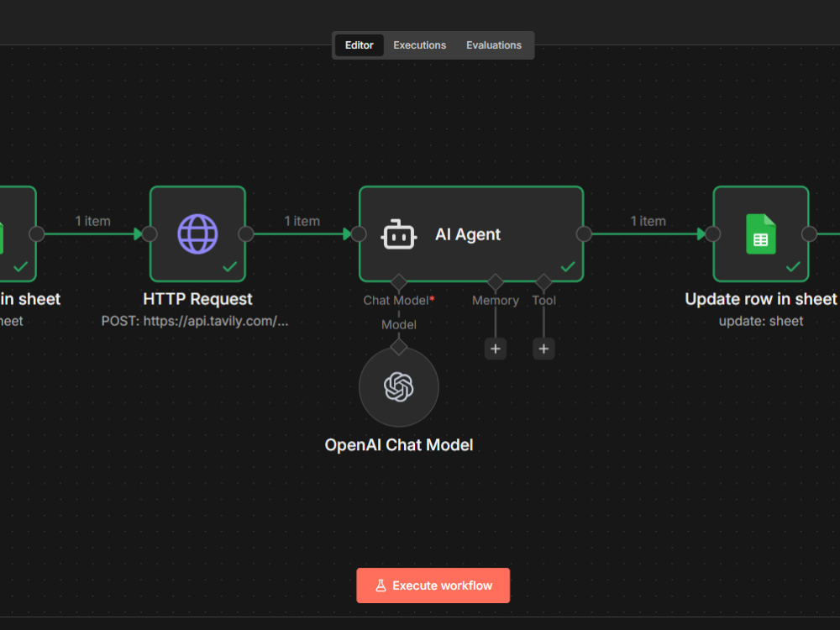Open the AI Agent robot node
The image size is (840, 630).
point(471,234)
